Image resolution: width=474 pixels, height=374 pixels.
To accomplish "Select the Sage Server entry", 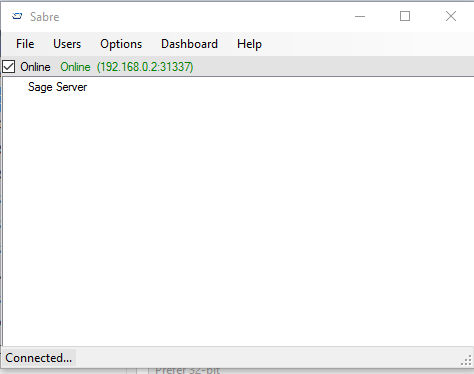I will click(x=57, y=87).
